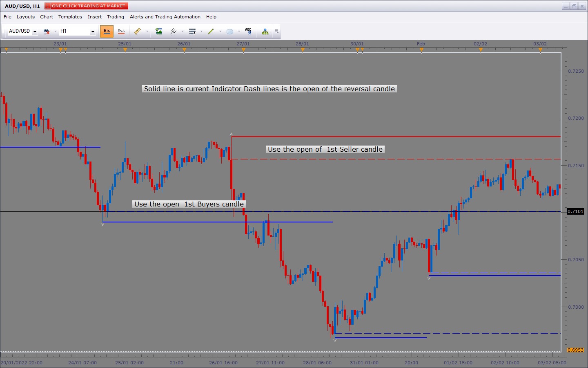Click the add image icon
This screenshot has height=368, width=588.
coord(159,31)
